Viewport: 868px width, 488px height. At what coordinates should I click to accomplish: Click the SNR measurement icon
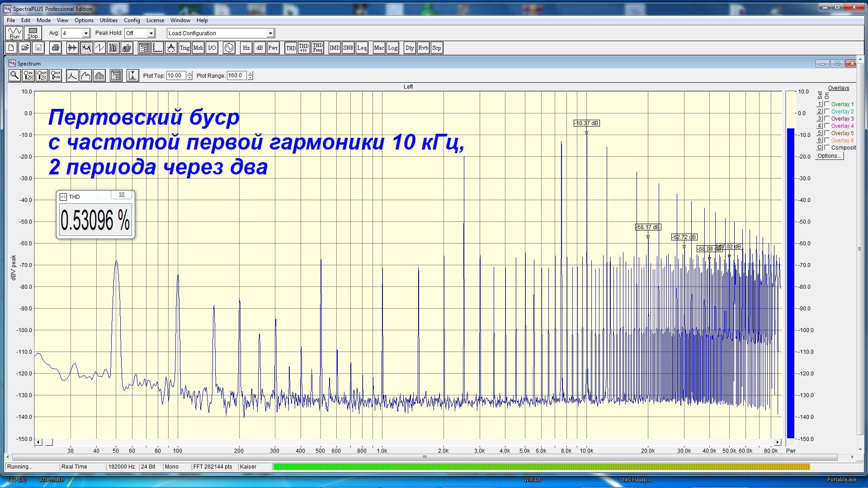[348, 48]
